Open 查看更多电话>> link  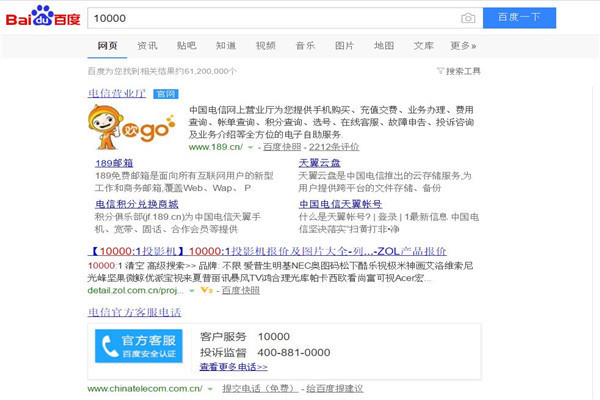click(233, 367)
